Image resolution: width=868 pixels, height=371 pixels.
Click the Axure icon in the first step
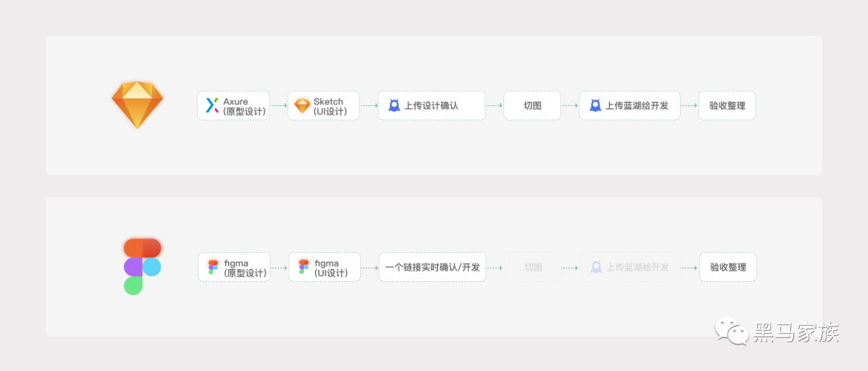(x=212, y=106)
